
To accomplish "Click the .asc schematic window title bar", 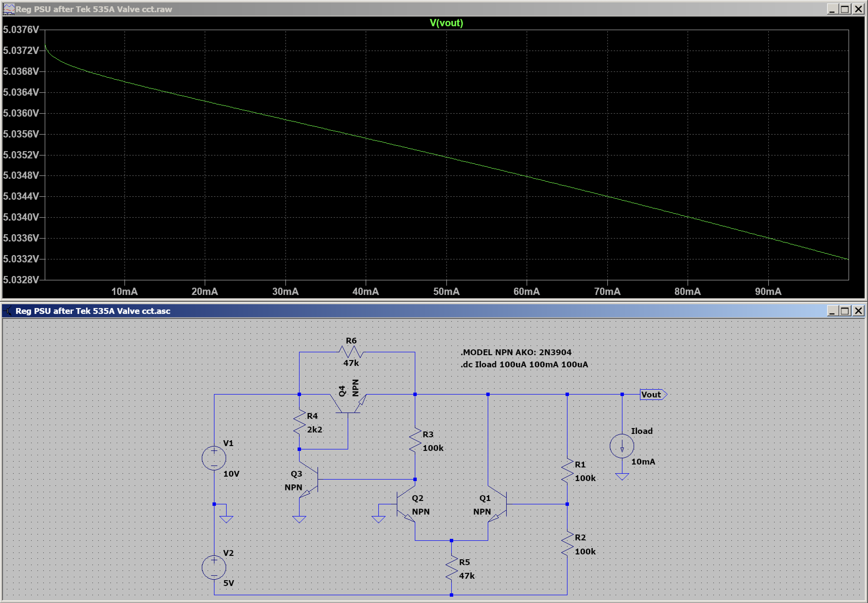I will [x=433, y=311].
